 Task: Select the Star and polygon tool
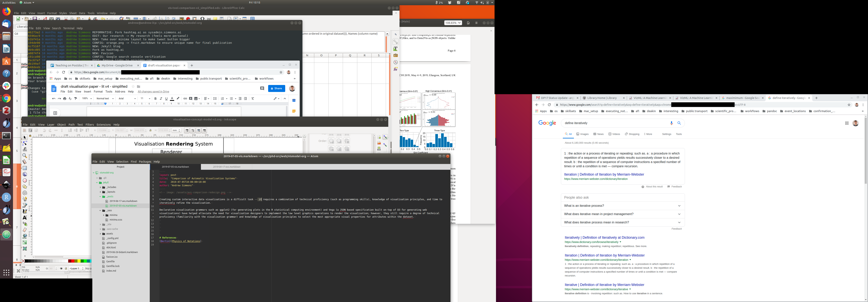[25, 186]
